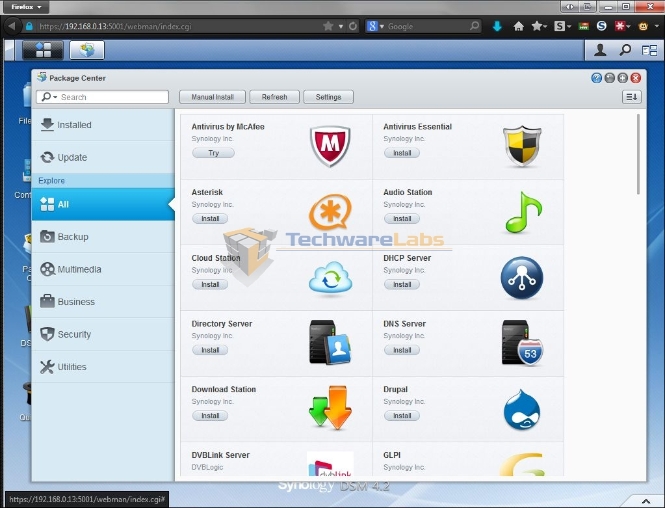Screen dimensions: 665x508
Task: Click the Cloud Station cloud icon
Action: click(x=330, y=278)
